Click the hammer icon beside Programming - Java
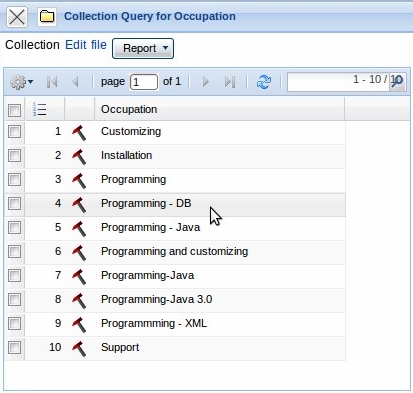Viewport: 413px width, 393px height. [79, 229]
